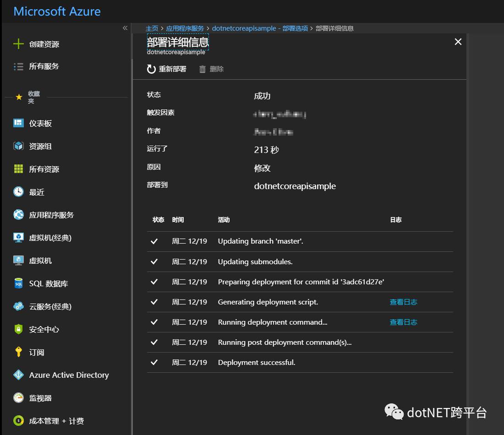Go to 应用程序服务 breadcrumb link
Viewport: 504px width, 435px height.
(185, 28)
